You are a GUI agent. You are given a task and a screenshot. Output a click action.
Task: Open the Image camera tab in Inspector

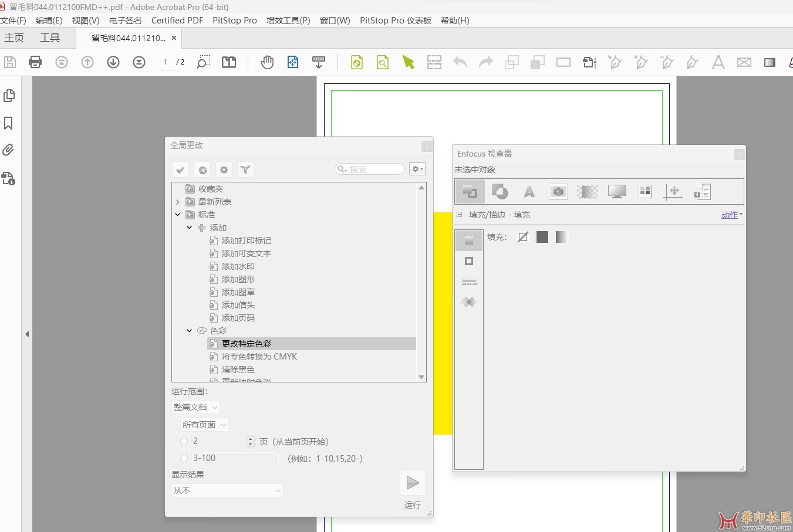pos(558,192)
